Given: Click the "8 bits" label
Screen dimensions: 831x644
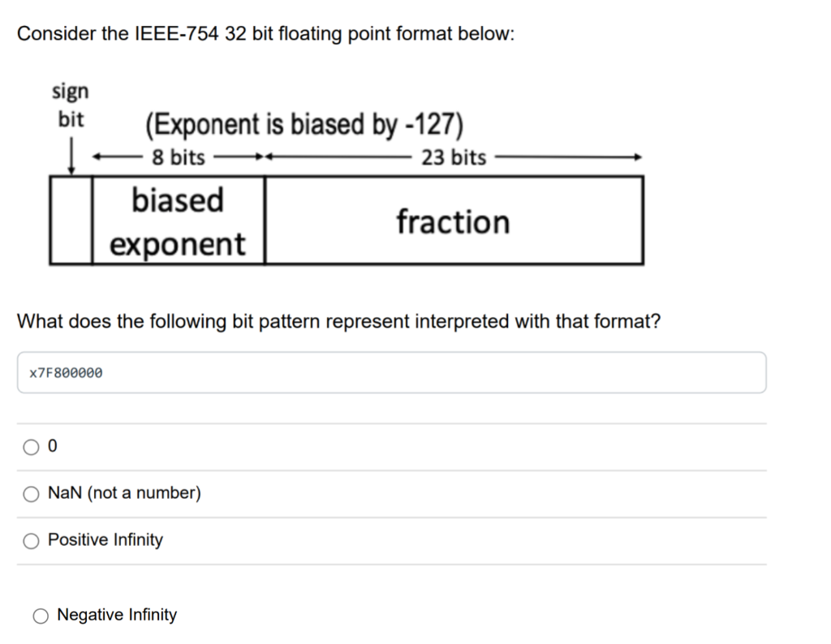Looking at the screenshot, I should 177,157.
